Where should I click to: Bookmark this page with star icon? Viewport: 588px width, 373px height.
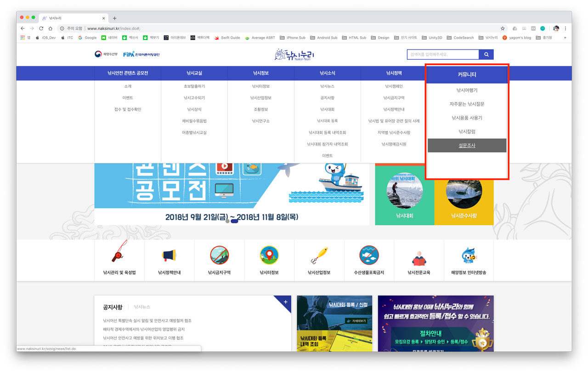pos(503,28)
